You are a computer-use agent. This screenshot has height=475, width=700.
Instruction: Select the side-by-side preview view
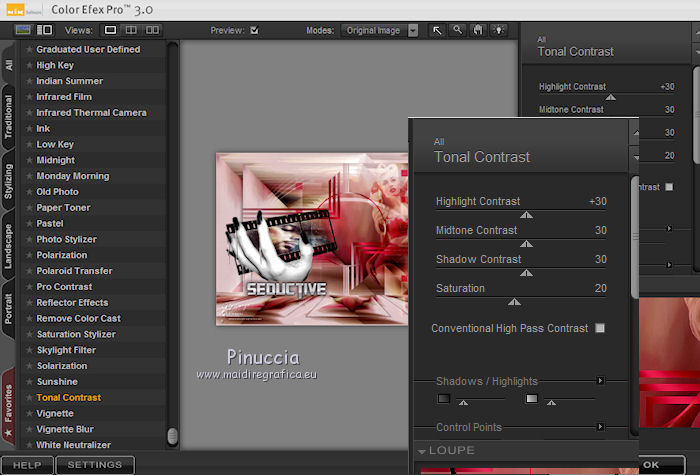[x=152, y=30]
